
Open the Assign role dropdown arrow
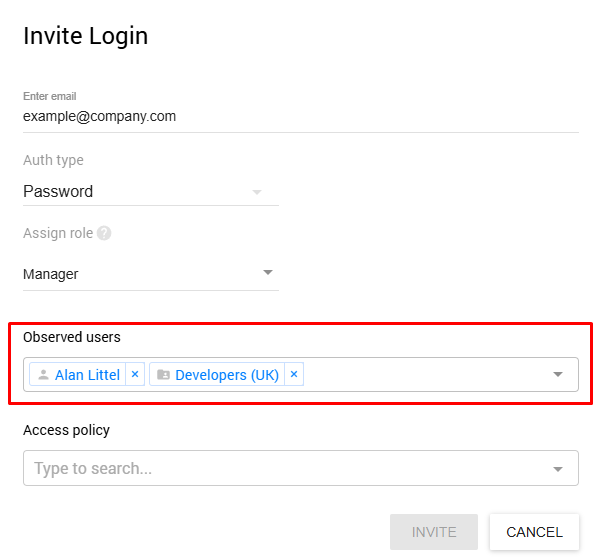coord(267,273)
